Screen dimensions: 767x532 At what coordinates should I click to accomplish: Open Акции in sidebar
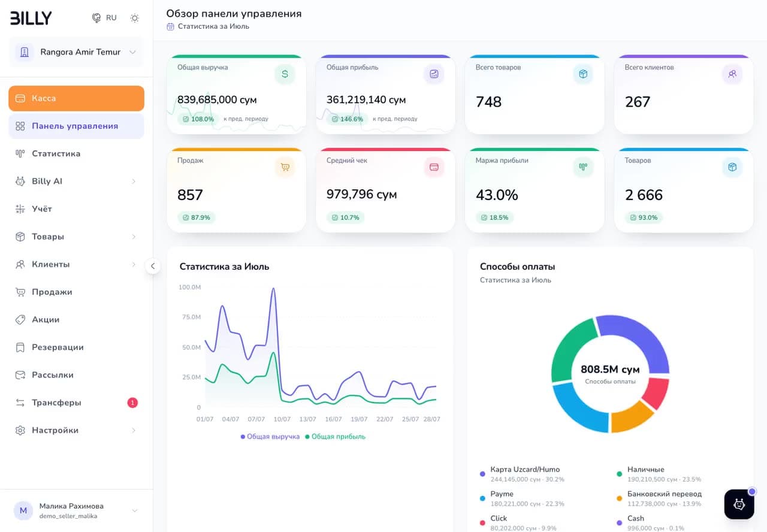tap(76, 319)
